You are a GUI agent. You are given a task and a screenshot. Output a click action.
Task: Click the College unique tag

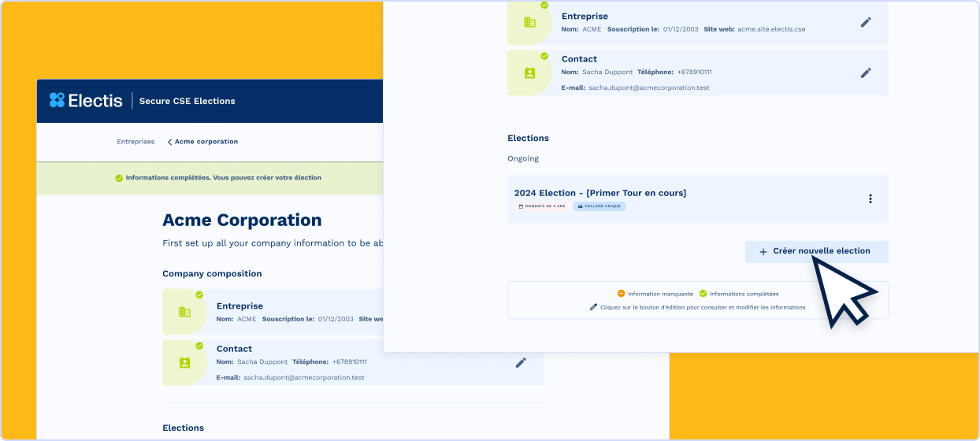point(600,206)
